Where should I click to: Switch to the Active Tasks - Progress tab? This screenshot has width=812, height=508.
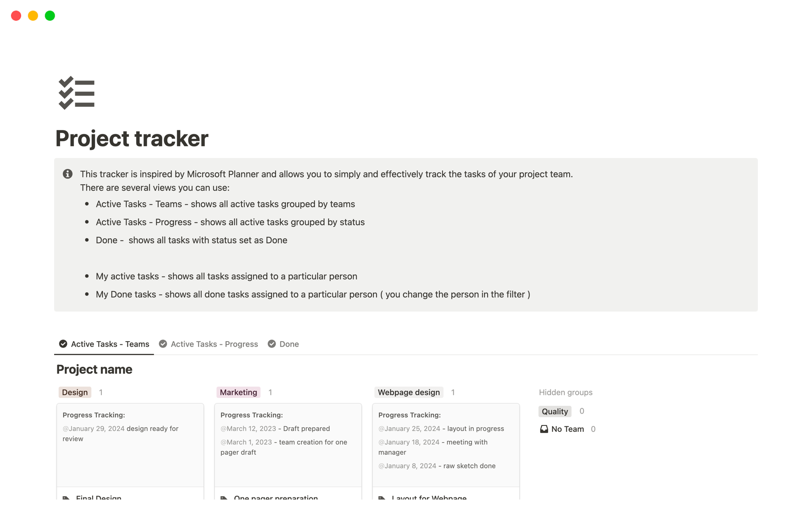coord(214,344)
